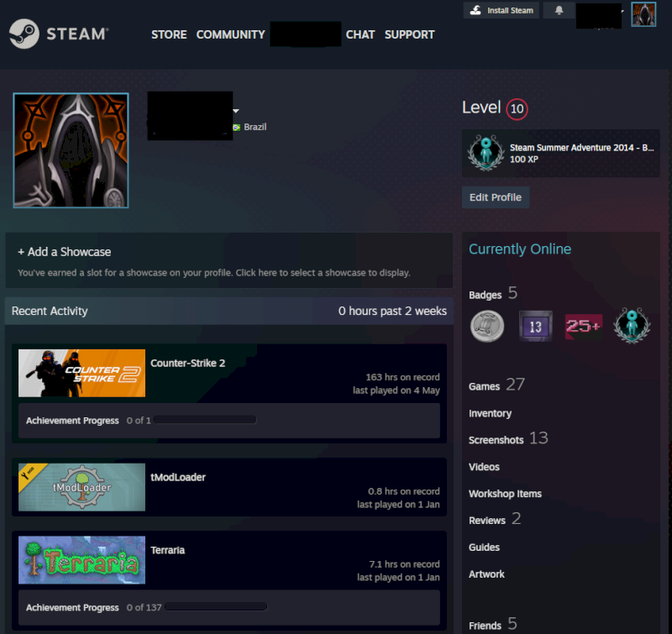Viewport: 672px width, 634px height.
Task: Open the Terraria title link
Action: (x=167, y=550)
